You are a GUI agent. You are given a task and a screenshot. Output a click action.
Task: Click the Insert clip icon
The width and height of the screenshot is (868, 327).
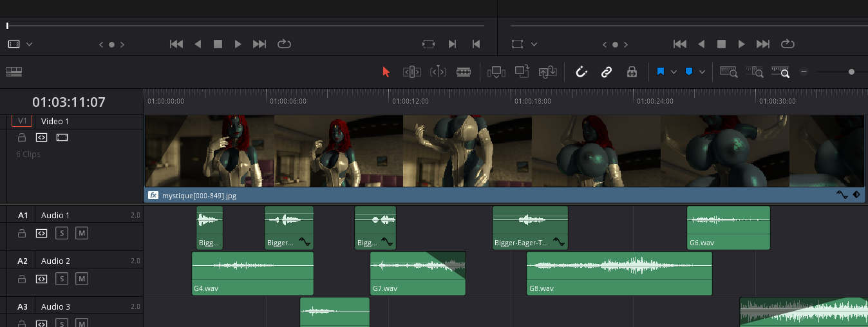(496, 72)
